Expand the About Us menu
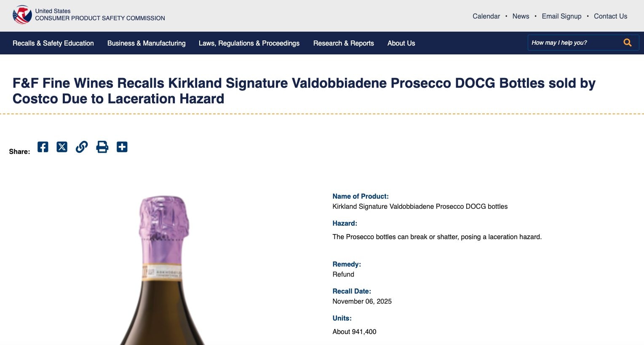 tap(401, 43)
